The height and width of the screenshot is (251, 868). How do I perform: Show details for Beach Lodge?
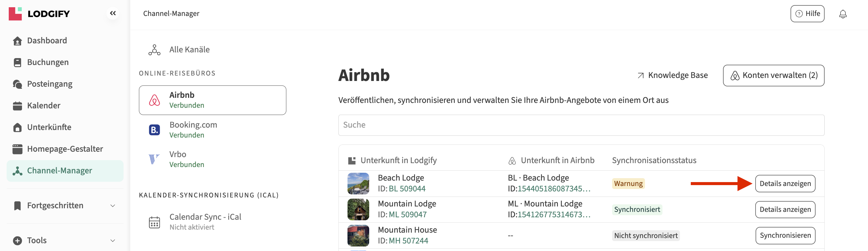tap(785, 184)
